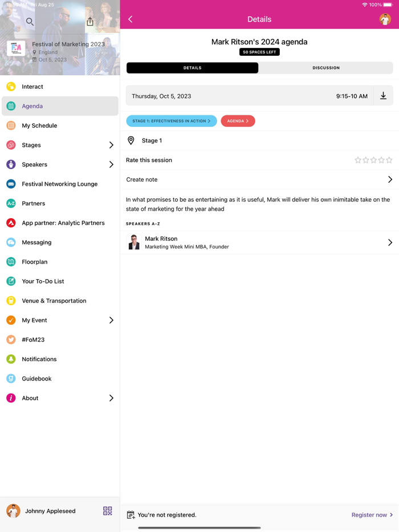
Task: Tap the Messaging chat bubble icon
Action: coord(11,242)
